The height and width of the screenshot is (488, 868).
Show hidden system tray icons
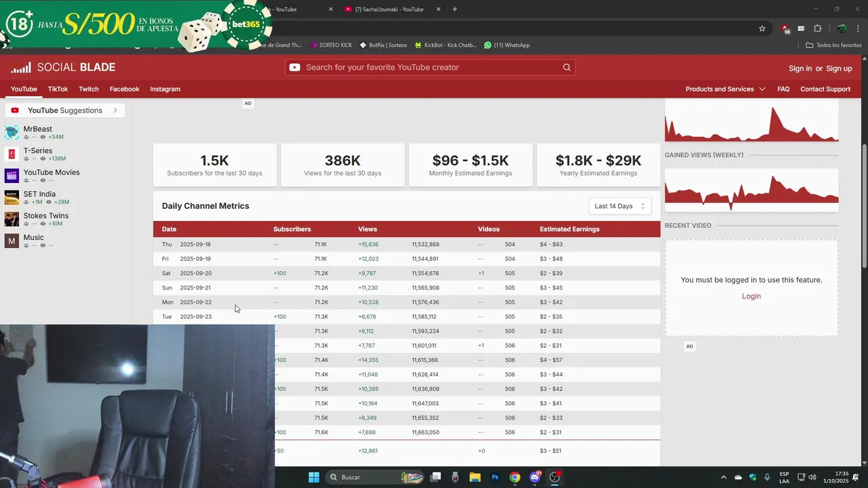(724, 477)
